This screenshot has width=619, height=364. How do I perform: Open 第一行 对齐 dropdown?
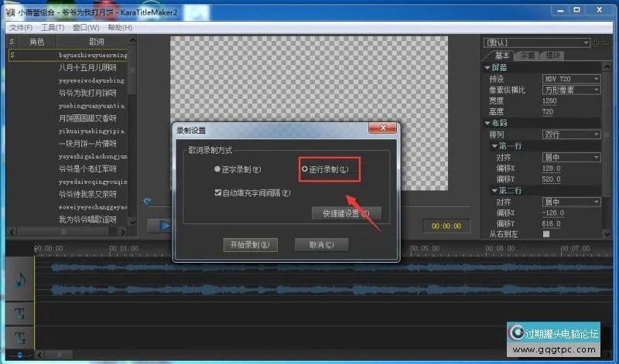point(571,158)
